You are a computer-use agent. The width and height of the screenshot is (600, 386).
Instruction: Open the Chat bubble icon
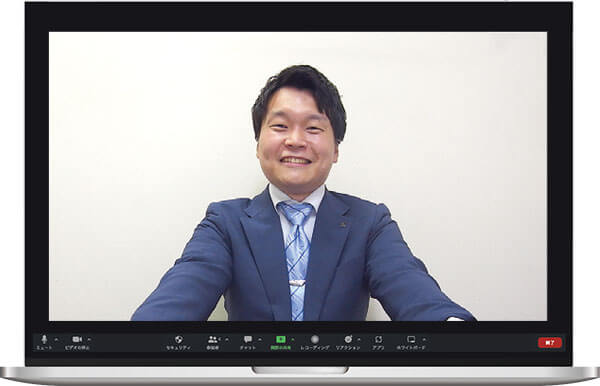coord(248,339)
